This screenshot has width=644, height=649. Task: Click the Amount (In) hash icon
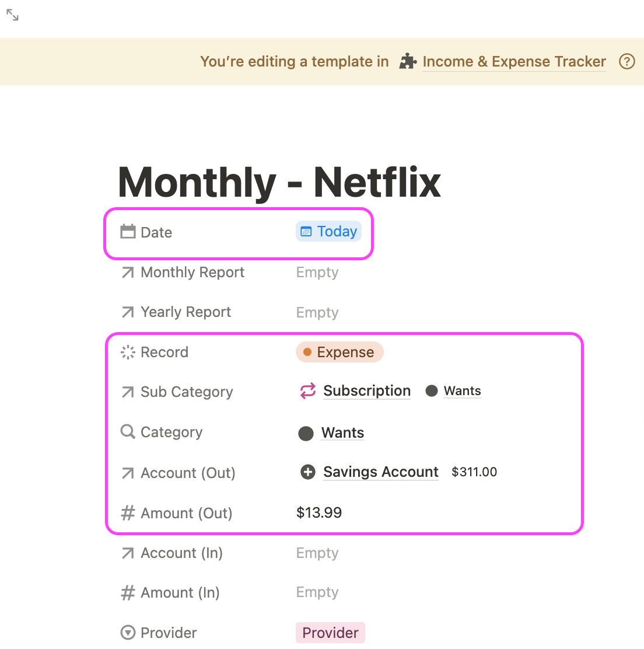pos(128,593)
